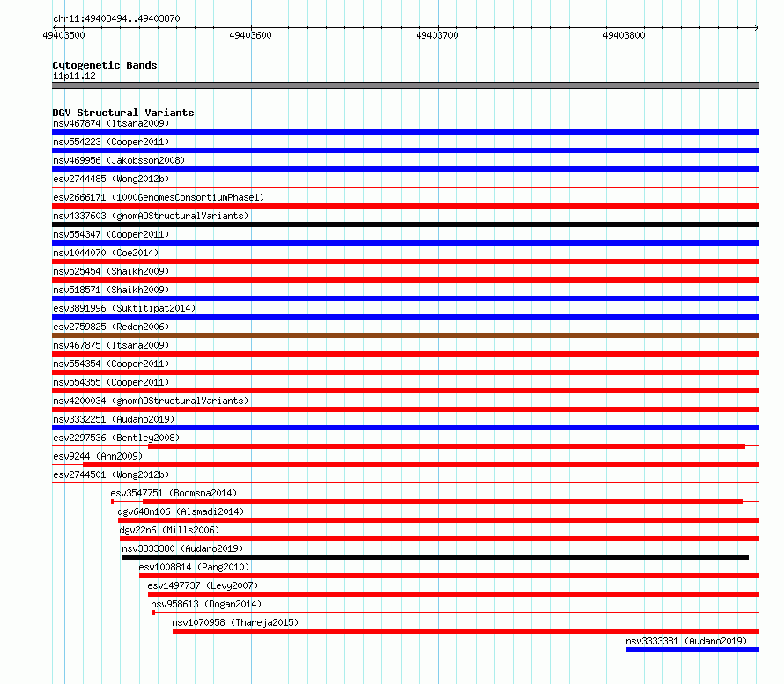784x684 pixels.
Task: Click the DGV Structural Variants track heading
Action: pos(123,113)
